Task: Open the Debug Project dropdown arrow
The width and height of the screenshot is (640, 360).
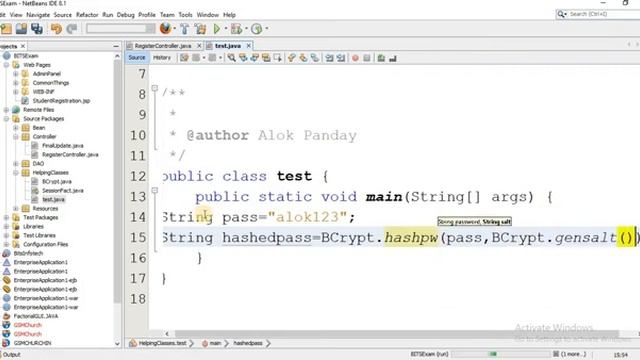Action: (246, 29)
